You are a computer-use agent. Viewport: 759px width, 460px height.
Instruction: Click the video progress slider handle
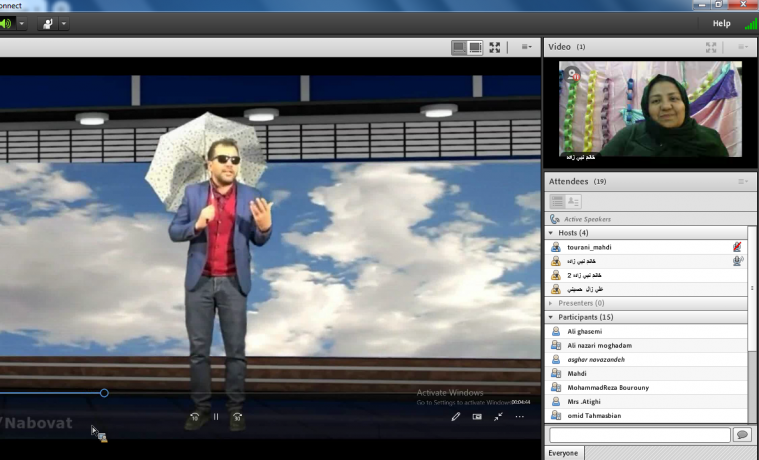click(x=104, y=393)
